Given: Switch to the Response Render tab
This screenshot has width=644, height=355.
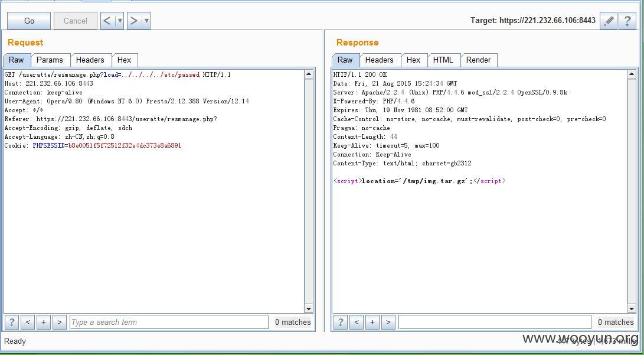Looking at the screenshot, I should pos(478,60).
